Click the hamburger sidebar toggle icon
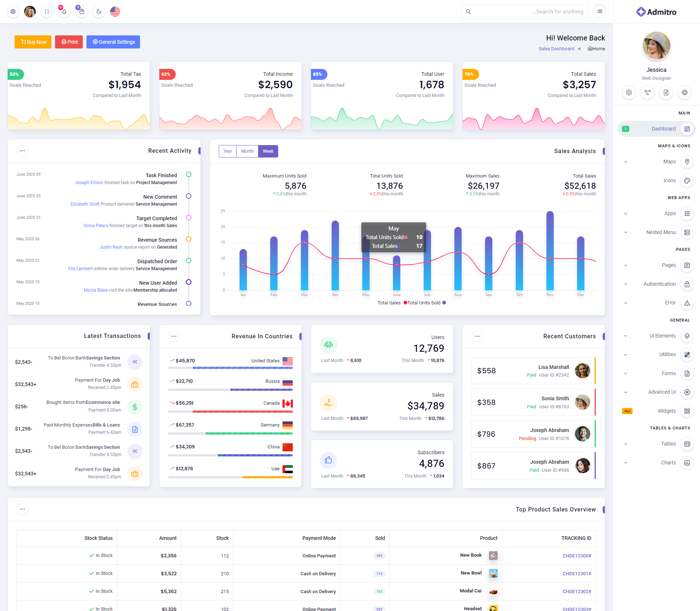The image size is (700, 611). click(600, 11)
